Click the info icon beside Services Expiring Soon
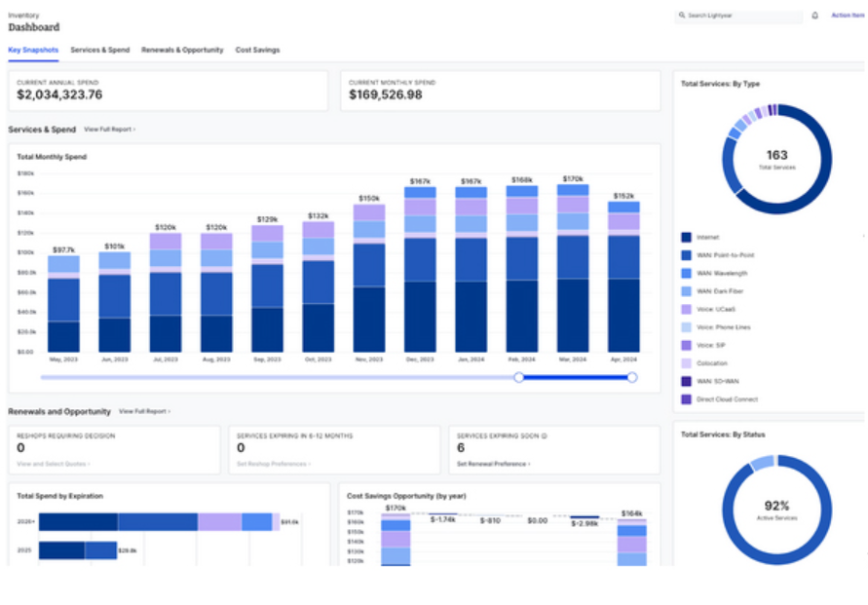 (x=545, y=436)
